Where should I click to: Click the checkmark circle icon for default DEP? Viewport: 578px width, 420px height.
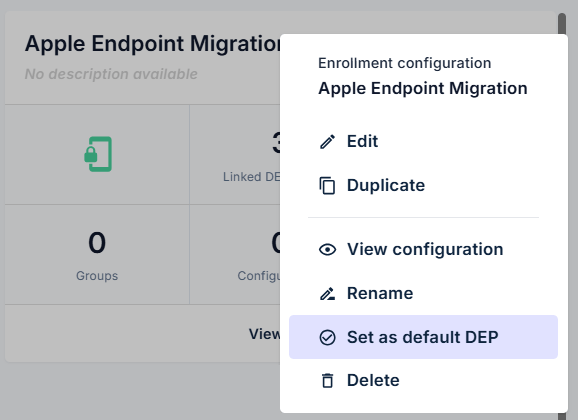click(327, 337)
